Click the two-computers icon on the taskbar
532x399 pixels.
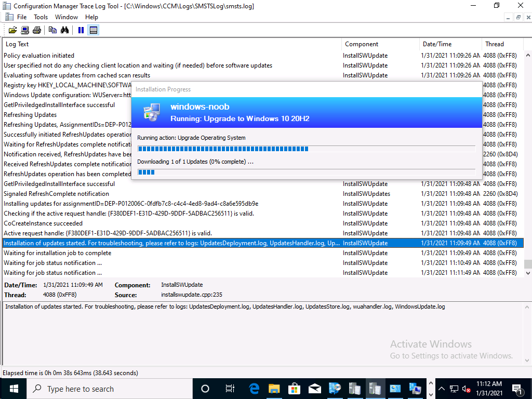coord(415,389)
